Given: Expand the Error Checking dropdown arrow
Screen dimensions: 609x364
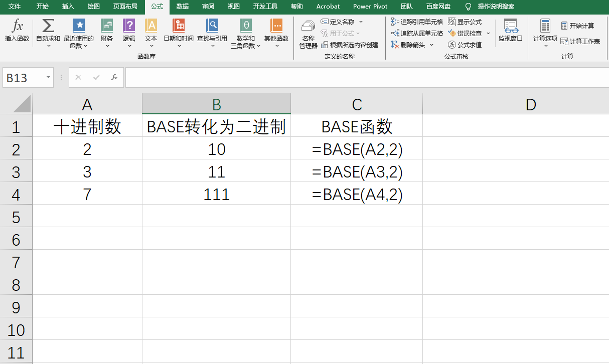Looking at the screenshot, I should pos(488,33).
